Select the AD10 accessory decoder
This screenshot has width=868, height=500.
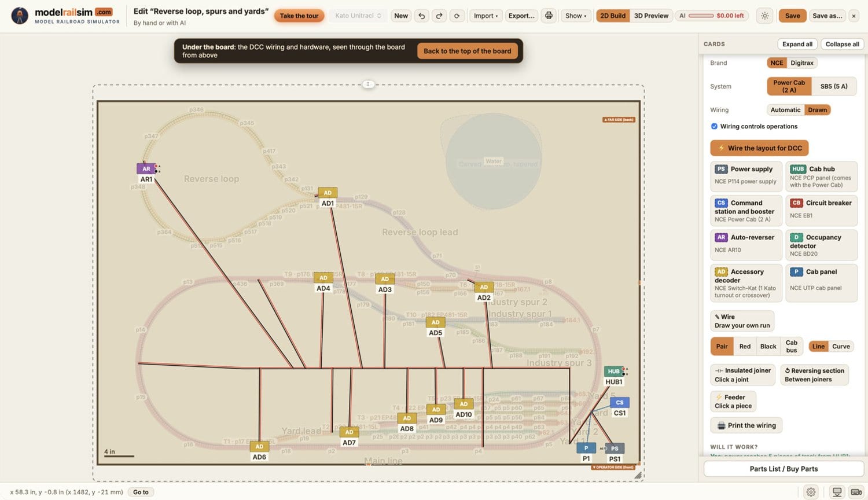pos(464,404)
